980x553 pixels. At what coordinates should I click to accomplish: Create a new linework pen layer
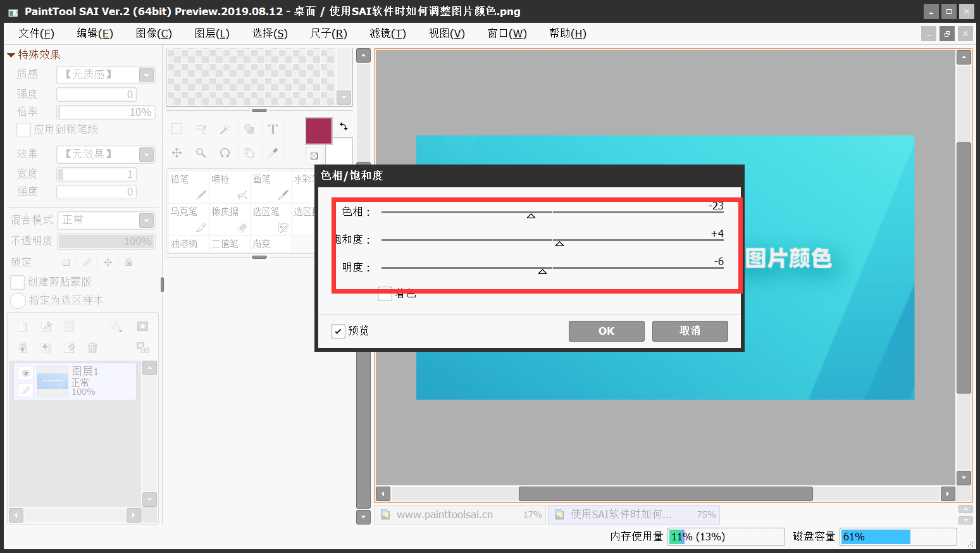pos(46,326)
